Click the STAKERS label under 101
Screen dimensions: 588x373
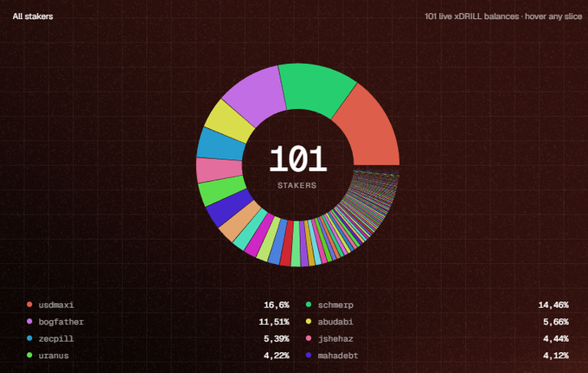(x=297, y=185)
